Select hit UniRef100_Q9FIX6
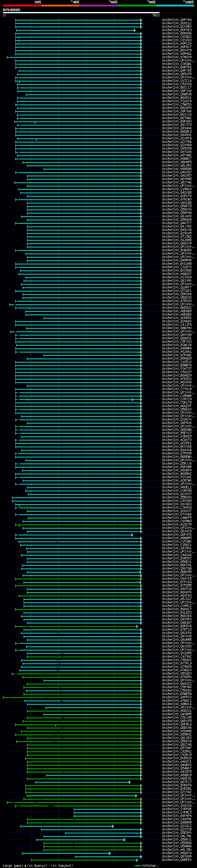This screenshot has width=197, height=868. click(177, 91)
